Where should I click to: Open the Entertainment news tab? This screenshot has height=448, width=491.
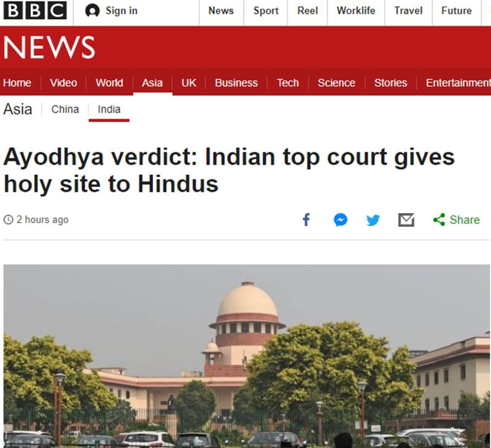[x=458, y=83]
